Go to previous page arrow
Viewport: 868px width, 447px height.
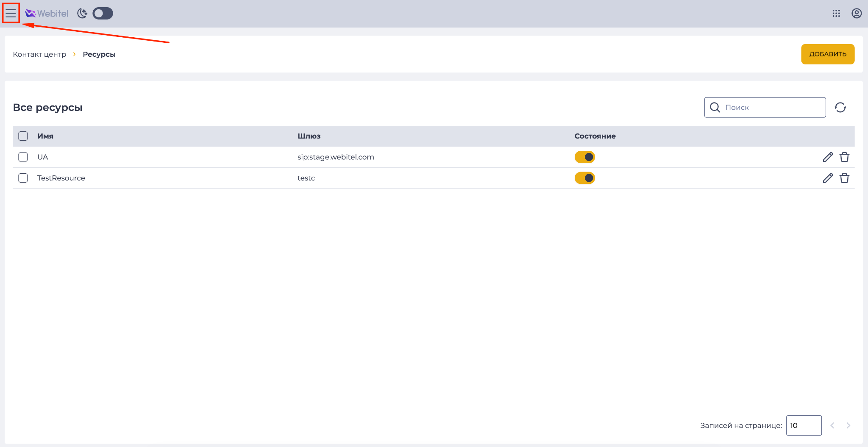click(832, 425)
